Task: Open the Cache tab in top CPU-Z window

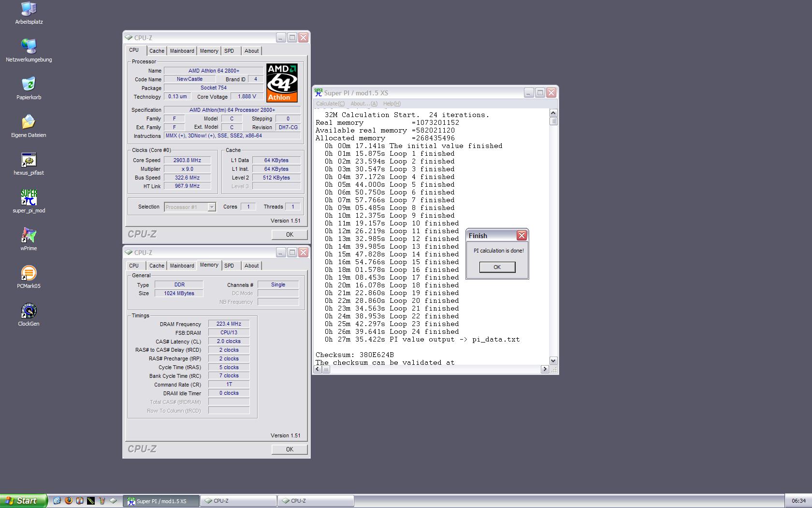Action: (x=157, y=51)
